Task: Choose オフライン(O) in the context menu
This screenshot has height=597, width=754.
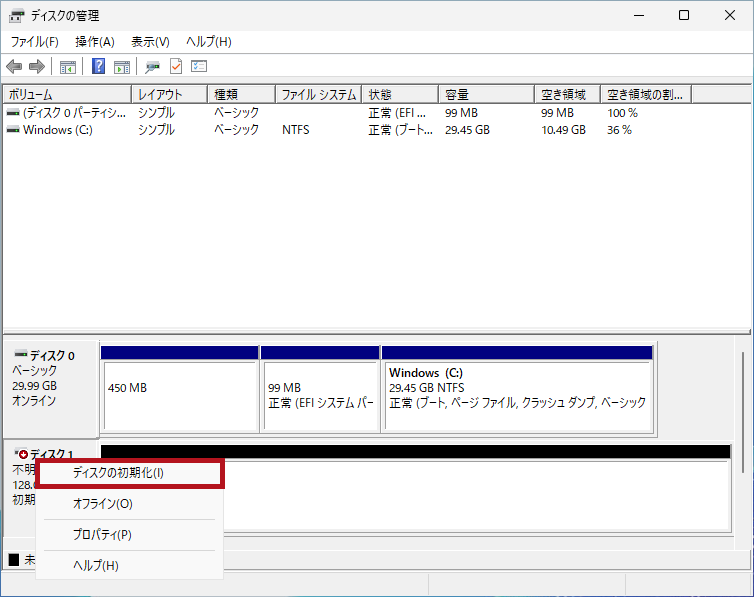Action: pos(102,504)
